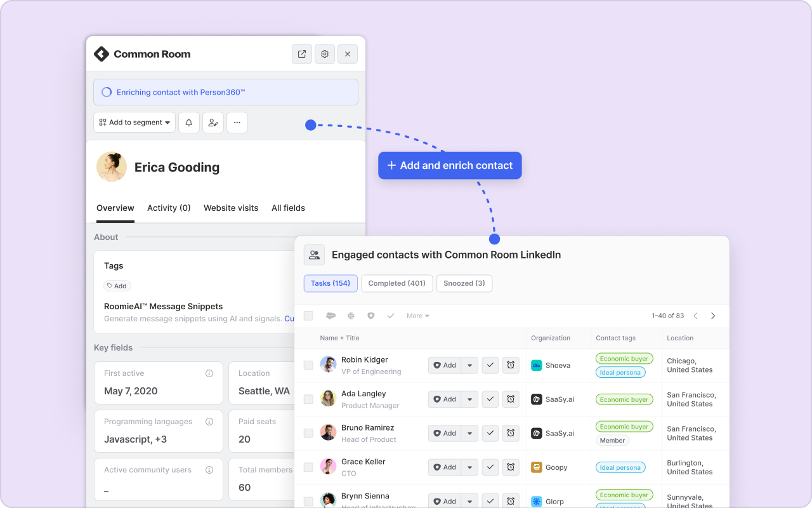The width and height of the screenshot is (812, 508).
Task: Click Erica Gooding's profile avatar
Action: tap(112, 167)
